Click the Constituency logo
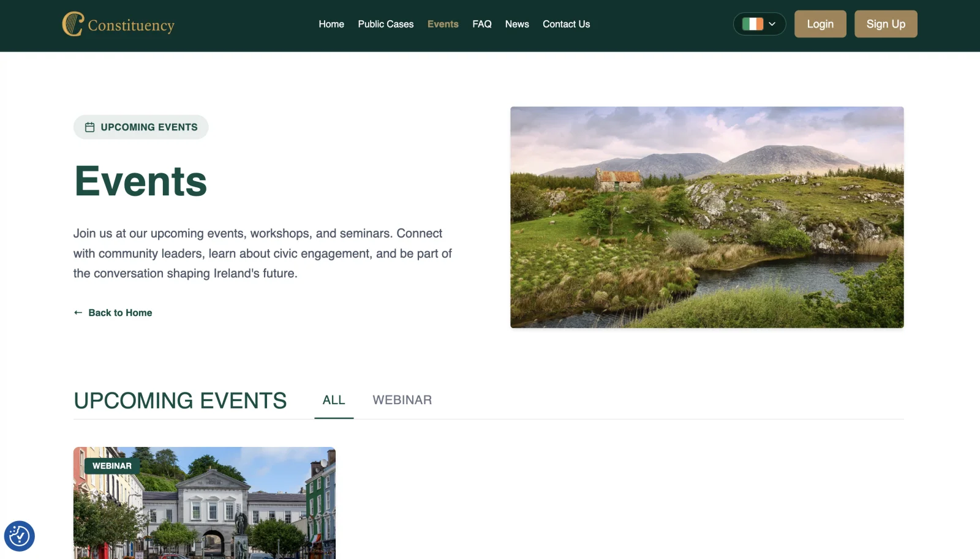 click(118, 24)
